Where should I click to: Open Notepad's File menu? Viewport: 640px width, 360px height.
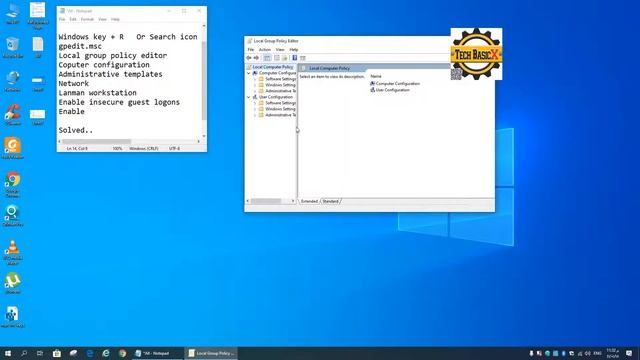62,19
